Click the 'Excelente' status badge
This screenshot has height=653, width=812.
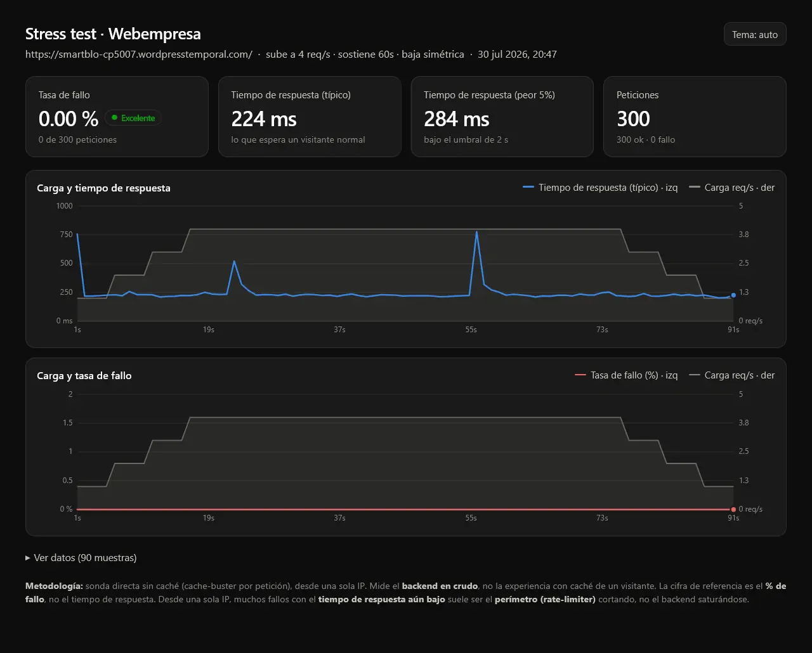[x=133, y=118]
